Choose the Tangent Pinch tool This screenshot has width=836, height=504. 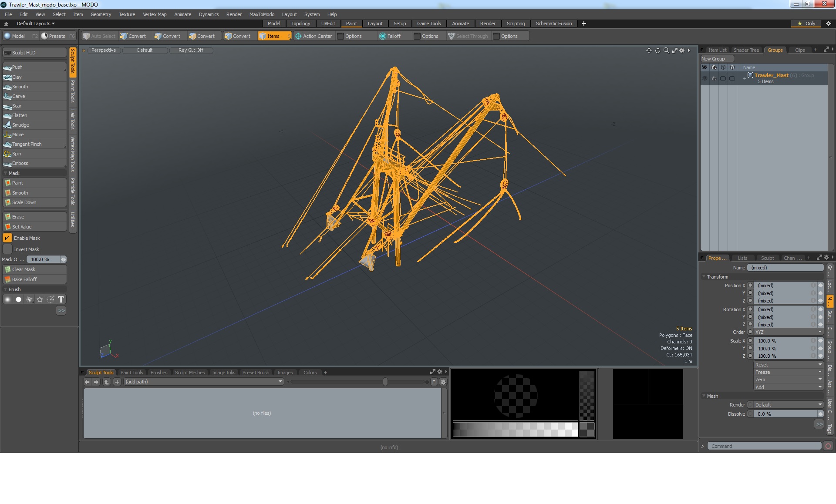[x=34, y=144]
